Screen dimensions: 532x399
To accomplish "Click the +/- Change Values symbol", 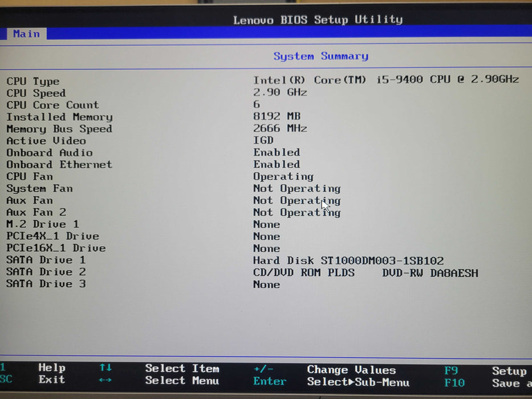I will (263, 369).
